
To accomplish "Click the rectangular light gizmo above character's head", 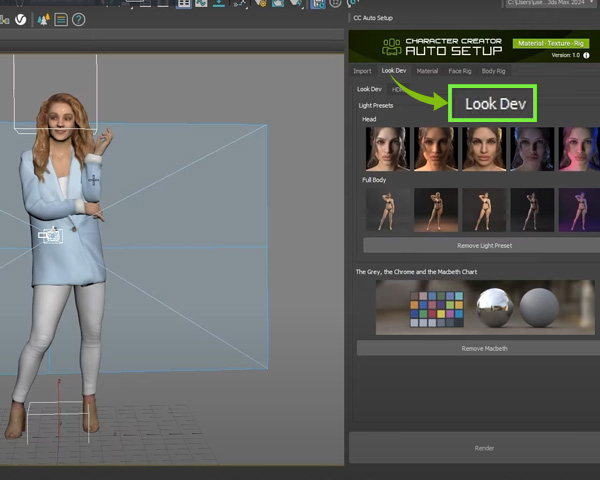I will pyautogui.click(x=55, y=94).
